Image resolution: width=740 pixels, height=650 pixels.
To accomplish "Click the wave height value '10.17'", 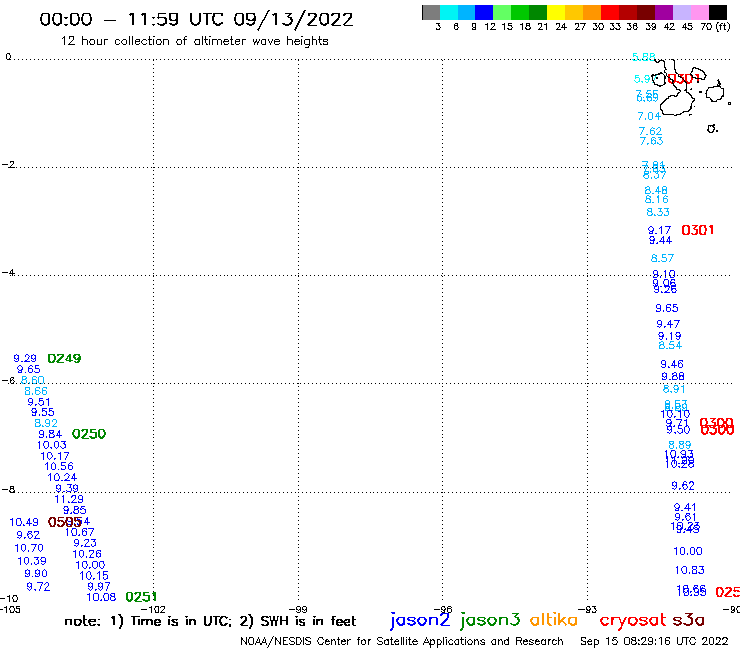I will pyautogui.click(x=55, y=456).
